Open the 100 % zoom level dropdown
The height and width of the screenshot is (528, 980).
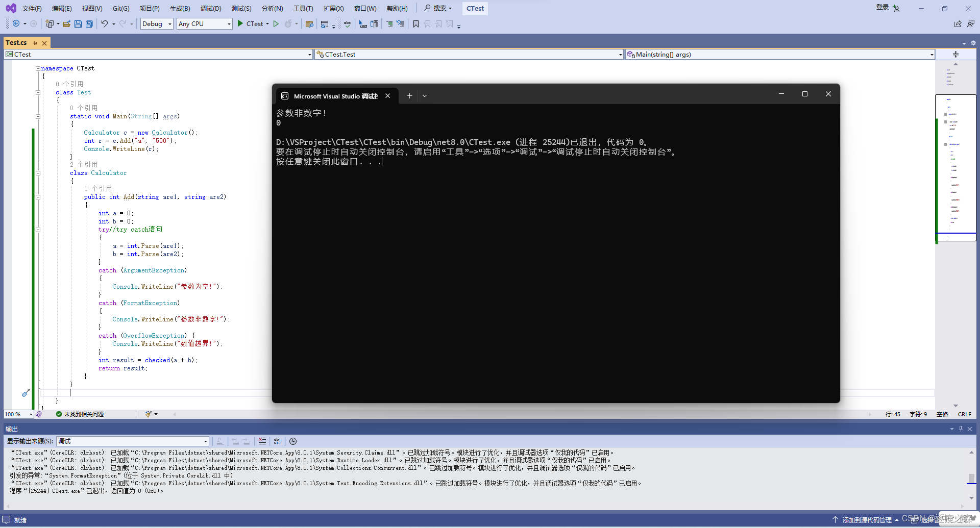19,414
